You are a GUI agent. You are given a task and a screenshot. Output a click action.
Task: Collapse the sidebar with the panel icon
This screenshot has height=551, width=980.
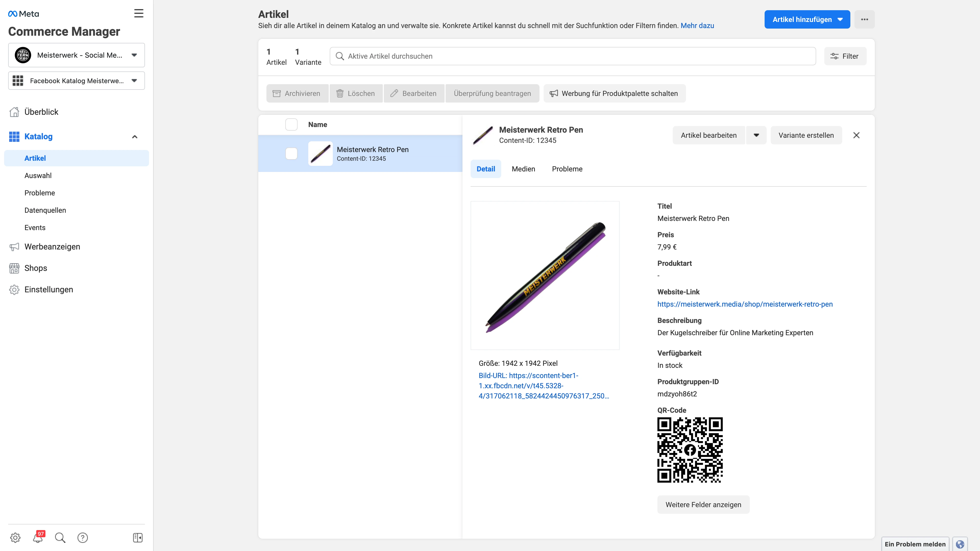pos(138,537)
